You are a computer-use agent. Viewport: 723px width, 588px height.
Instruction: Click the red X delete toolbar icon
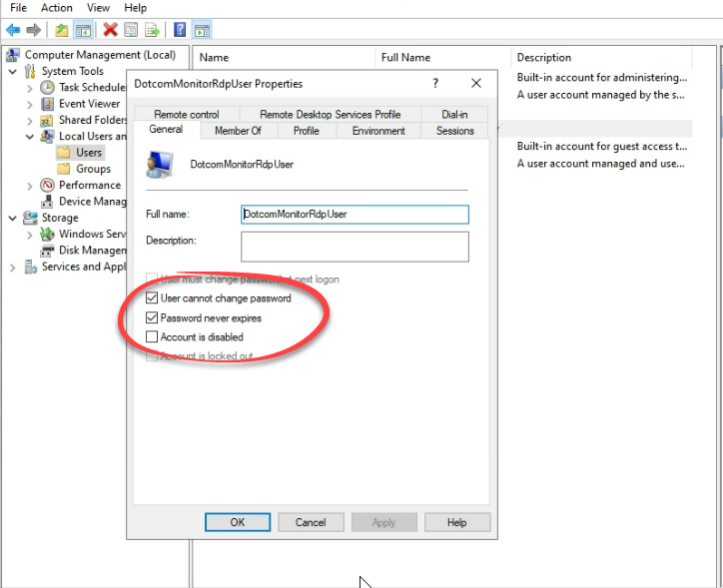click(110, 30)
